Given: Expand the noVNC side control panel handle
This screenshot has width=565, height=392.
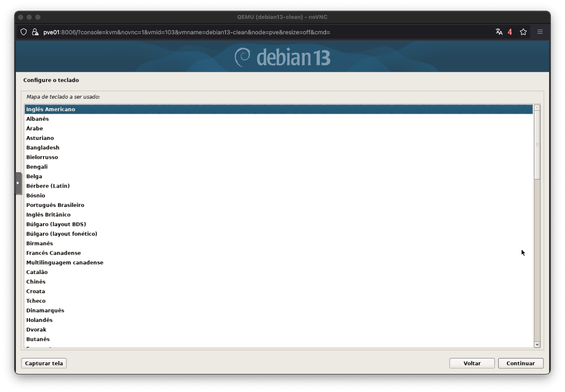Looking at the screenshot, I should coord(18,183).
